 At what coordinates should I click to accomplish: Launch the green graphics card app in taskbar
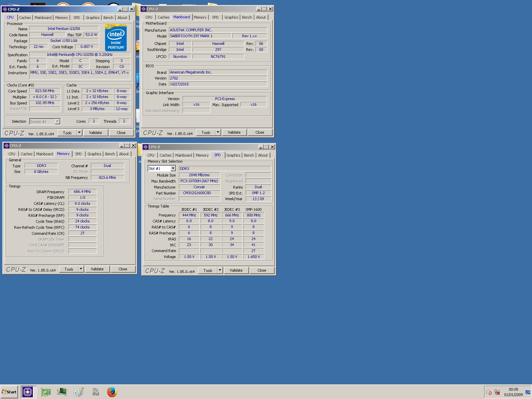[46, 392]
